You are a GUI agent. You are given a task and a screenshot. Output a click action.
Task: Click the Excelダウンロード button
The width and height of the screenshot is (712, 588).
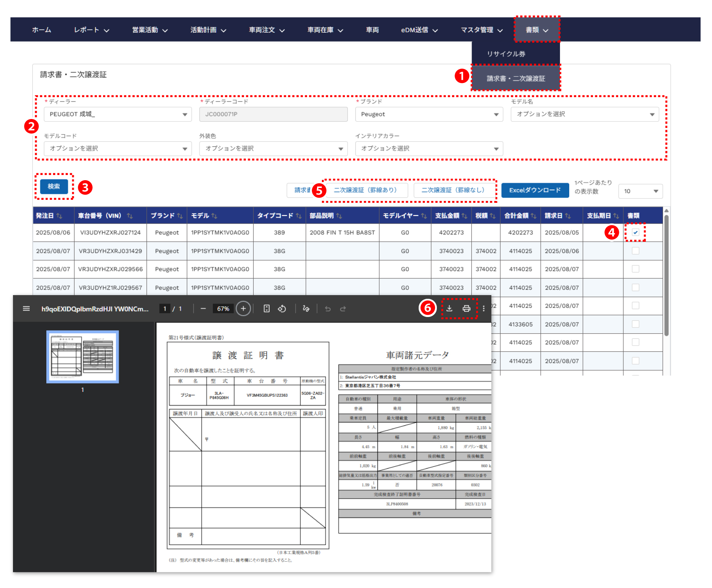pos(535,190)
